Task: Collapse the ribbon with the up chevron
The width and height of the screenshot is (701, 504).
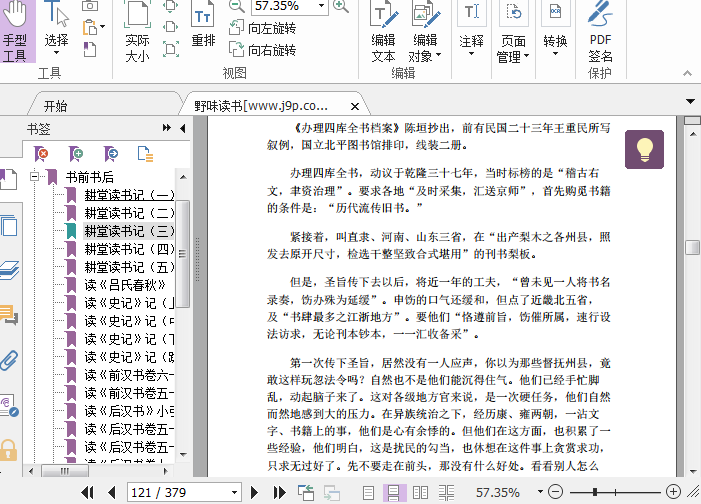Action: click(x=688, y=73)
